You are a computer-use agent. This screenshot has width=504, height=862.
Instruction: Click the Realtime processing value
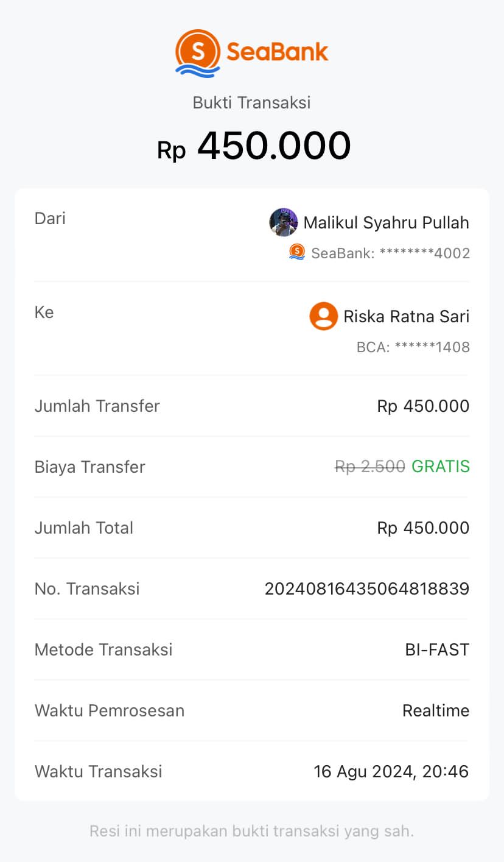click(436, 710)
